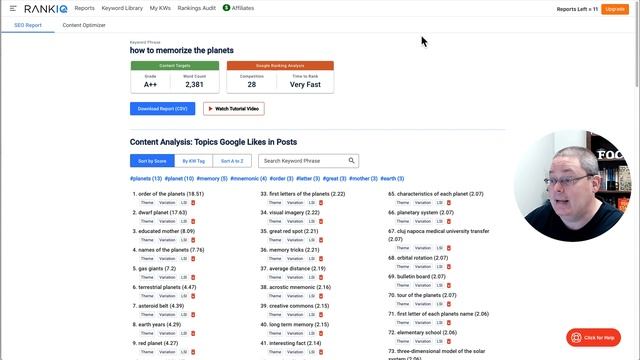Filter by #mnemonic (4) tag

(249, 179)
